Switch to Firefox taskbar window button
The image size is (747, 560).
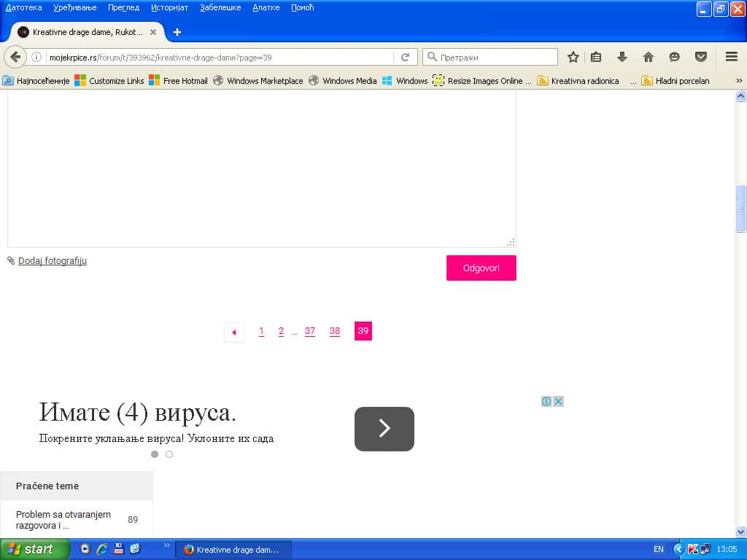point(233,550)
